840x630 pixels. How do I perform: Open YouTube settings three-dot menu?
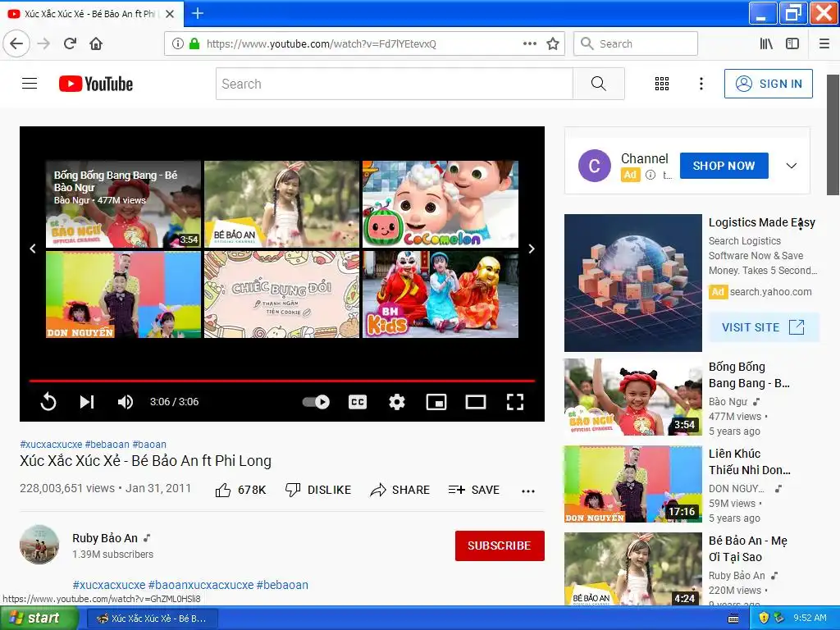[x=701, y=84]
